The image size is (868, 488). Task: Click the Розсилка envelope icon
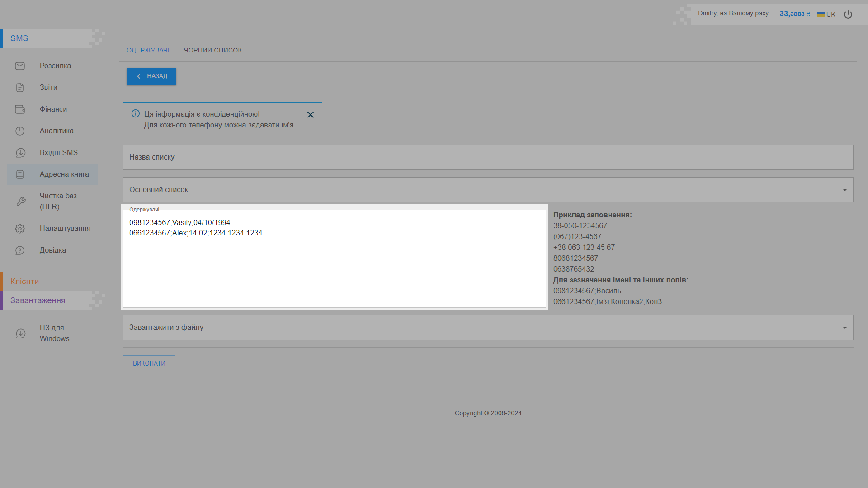click(x=20, y=66)
